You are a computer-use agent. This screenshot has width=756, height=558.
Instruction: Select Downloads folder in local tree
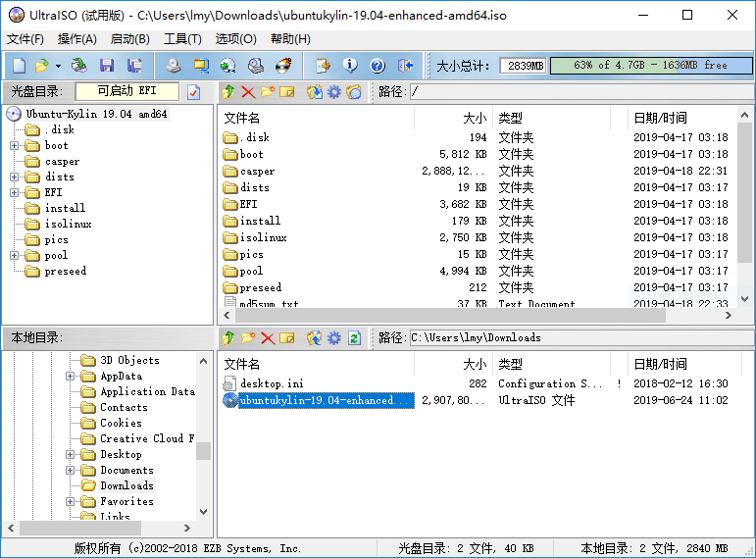(126, 485)
